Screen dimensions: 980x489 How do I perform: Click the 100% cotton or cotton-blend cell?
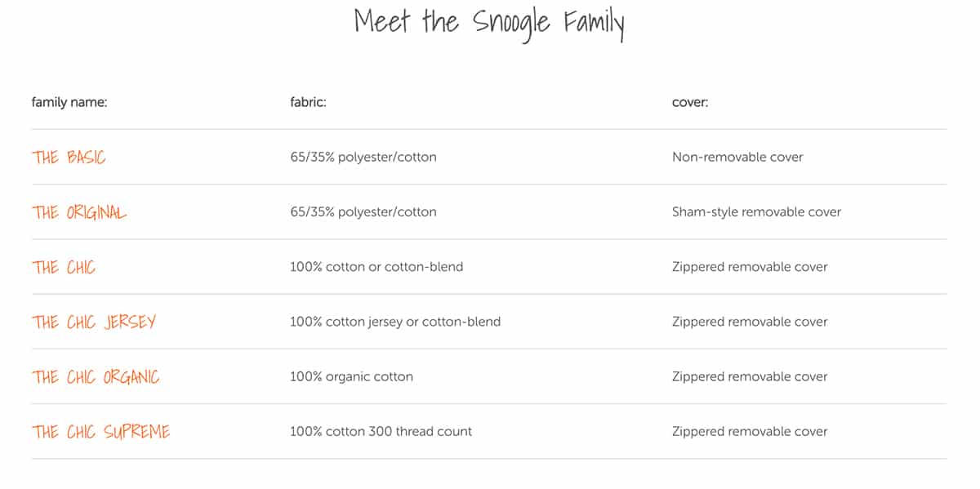pos(376,267)
